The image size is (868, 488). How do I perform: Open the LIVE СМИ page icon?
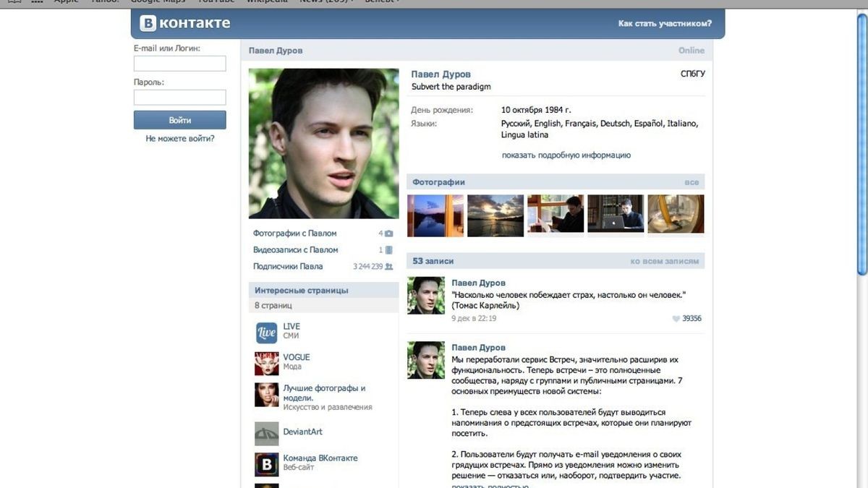click(266, 333)
